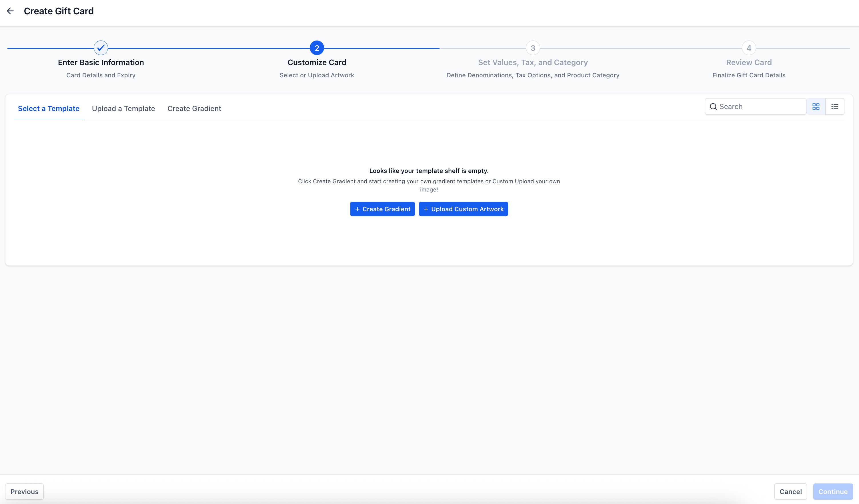Go back with the Previous button
The image size is (859, 504).
click(24, 491)
